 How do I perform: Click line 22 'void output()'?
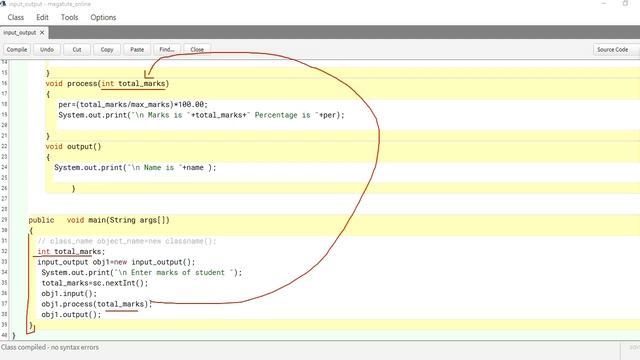click(x=73, y=147)
